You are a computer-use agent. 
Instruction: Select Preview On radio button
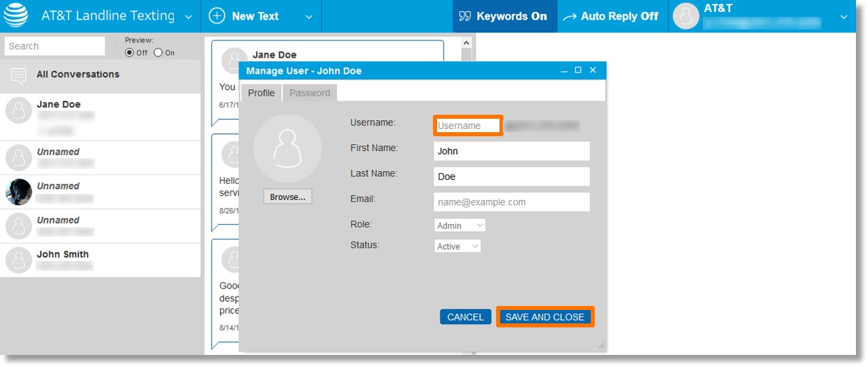tap(158, 53)
